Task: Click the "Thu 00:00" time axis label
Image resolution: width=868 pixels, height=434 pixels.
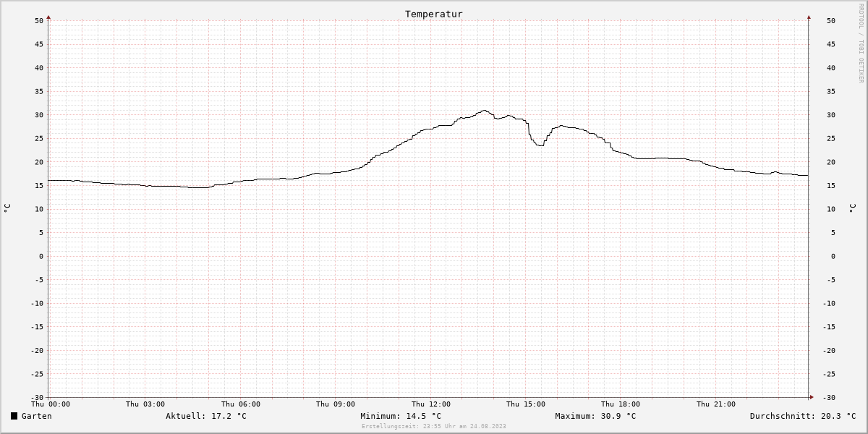Action: click(51, 404)
